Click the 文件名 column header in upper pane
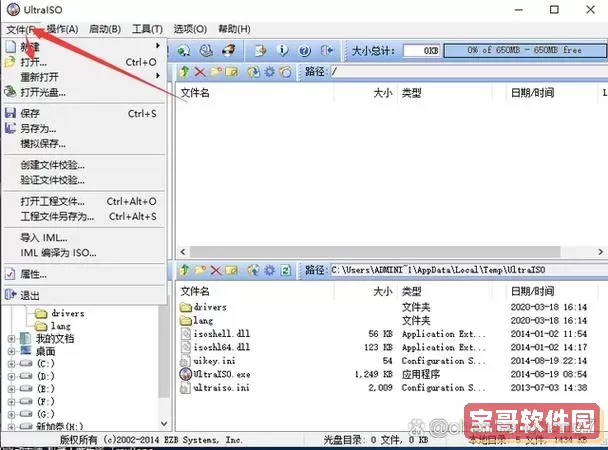The width and height of the screenshot is (608, 450). click(x=194, y=93)
